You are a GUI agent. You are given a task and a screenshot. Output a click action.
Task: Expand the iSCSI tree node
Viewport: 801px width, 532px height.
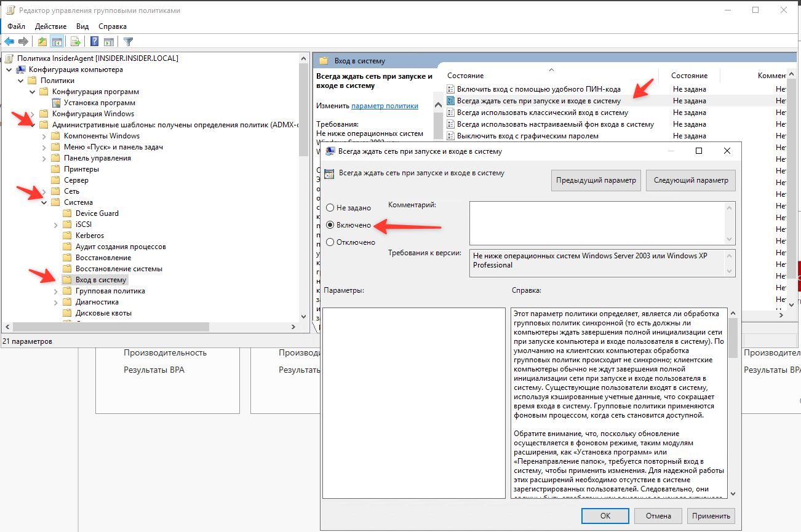coord(55,224)
